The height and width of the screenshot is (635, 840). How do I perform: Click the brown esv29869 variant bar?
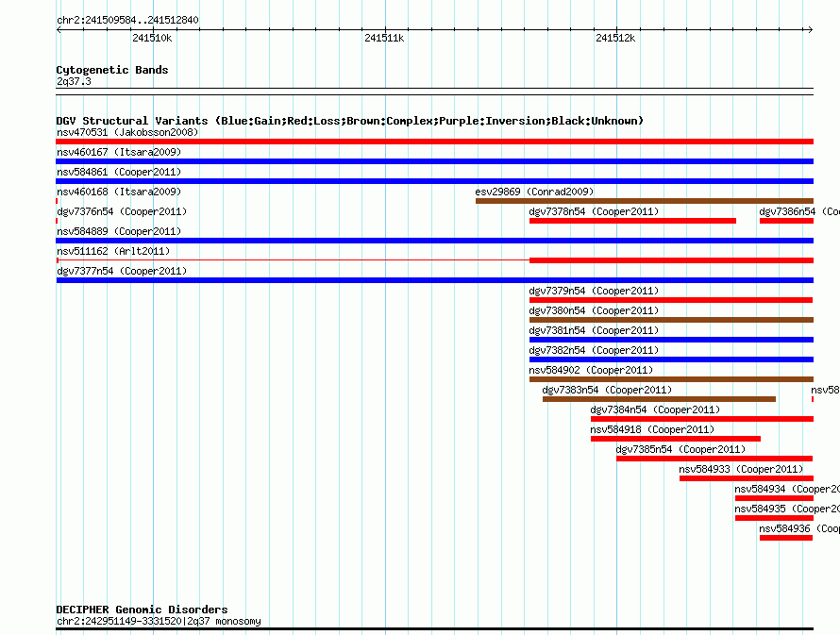pos(645,201)
